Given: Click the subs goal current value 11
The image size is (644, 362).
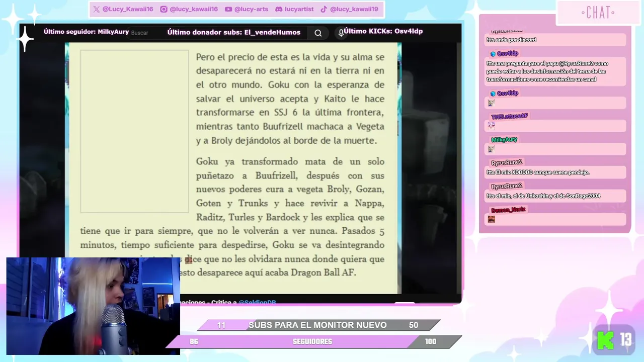Looking at the screenshot, I should point(221,325).
